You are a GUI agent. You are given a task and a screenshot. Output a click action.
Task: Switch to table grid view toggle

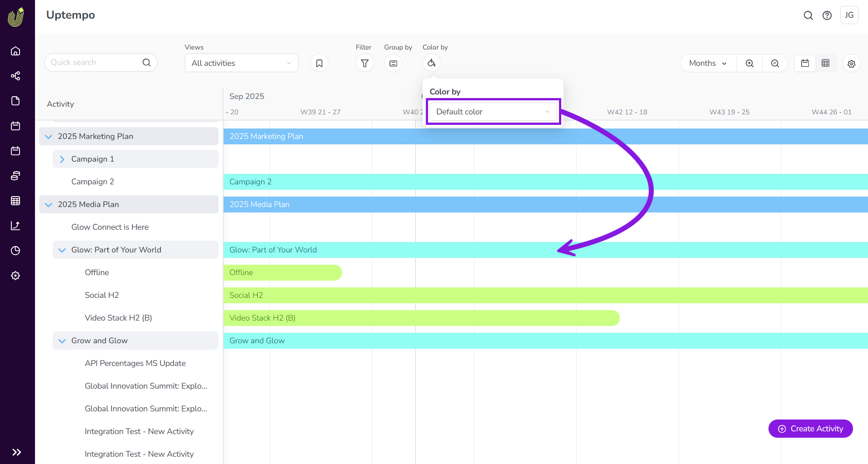[x=826, y=63]
